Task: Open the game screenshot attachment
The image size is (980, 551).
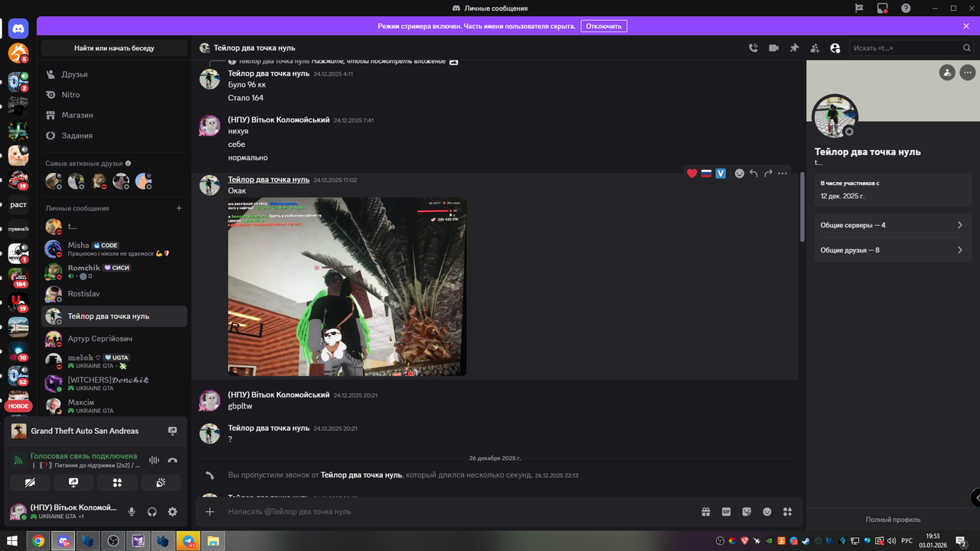Action: 347,287
